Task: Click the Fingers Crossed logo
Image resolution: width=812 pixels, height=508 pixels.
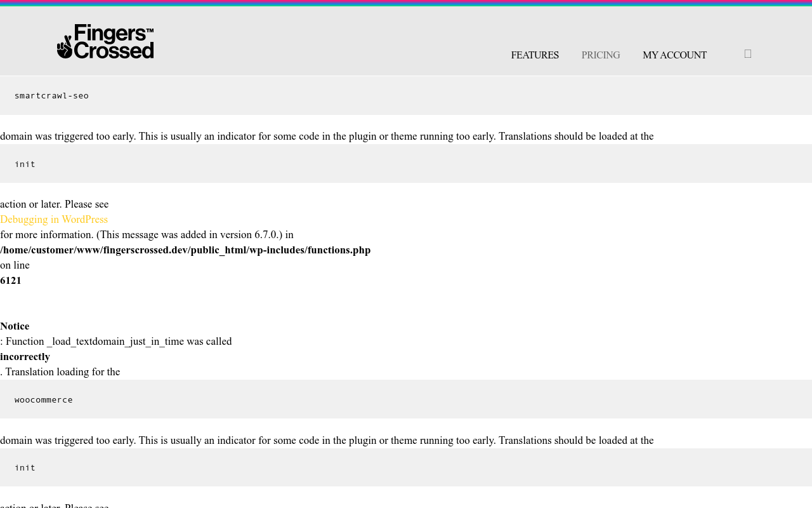Action: click(x=105, y=41)
